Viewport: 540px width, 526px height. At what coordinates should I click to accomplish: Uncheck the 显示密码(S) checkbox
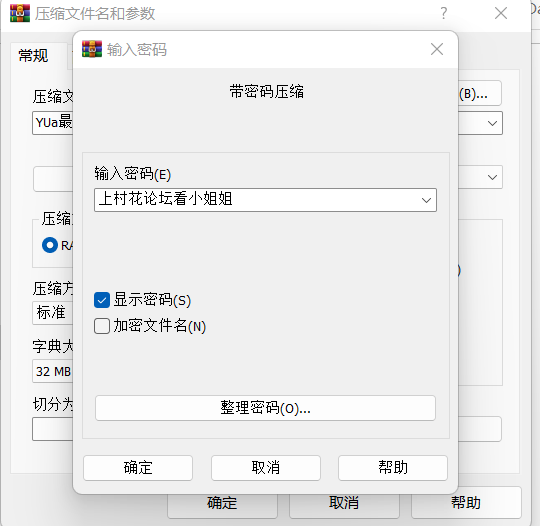102,300
